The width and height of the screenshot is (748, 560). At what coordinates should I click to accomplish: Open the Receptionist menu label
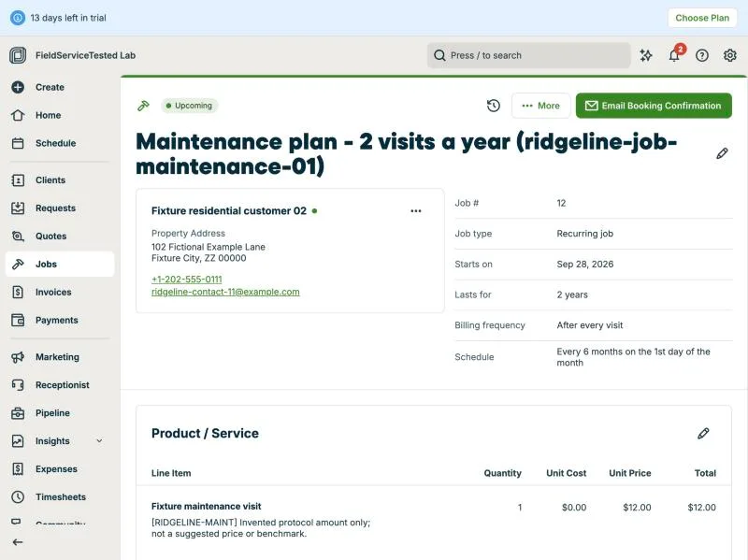(x=63, y=385)
